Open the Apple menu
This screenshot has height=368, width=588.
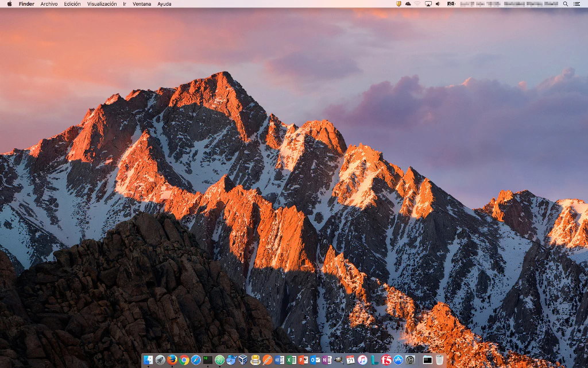point(9,4)
